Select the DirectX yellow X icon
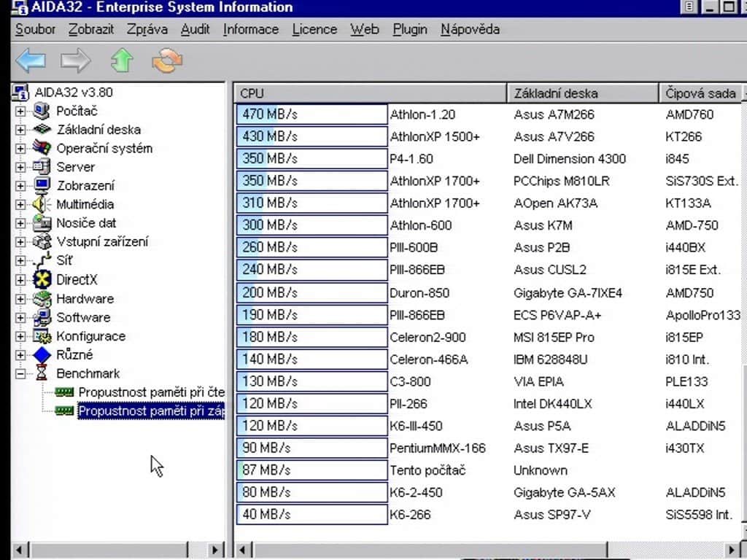This screenshot has height=560, width=747. coord(42,279)
